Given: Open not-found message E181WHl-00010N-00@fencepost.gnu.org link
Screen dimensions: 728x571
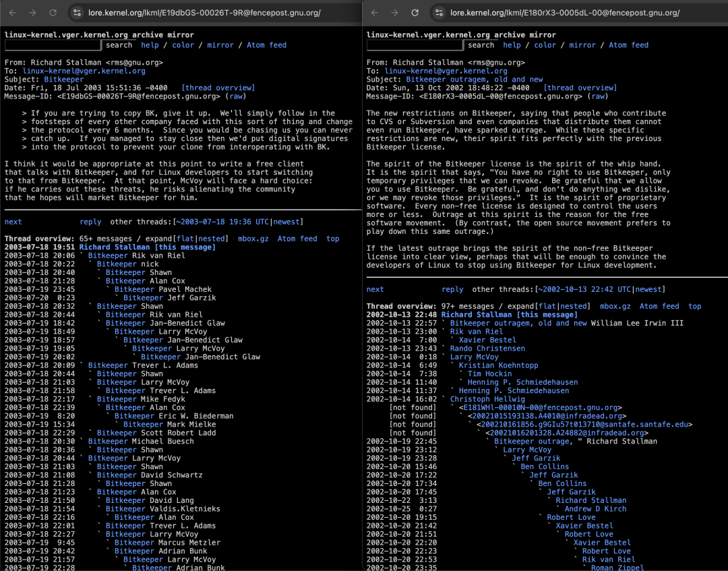Looking at the screenshot, I should coord(541,408).
